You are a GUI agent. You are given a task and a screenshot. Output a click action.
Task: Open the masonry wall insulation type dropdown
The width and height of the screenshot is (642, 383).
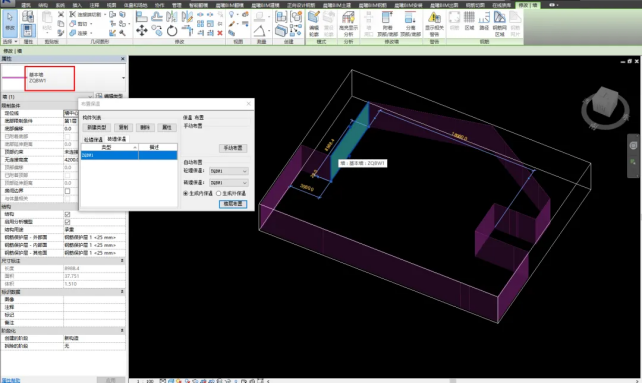pyautogui.click(x=228, y=183)
